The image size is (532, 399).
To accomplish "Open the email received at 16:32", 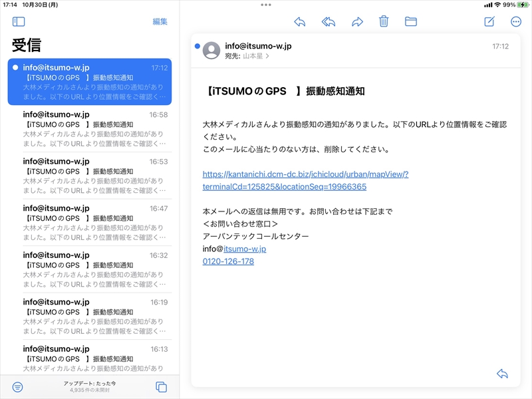I will (x=90, y=269).
